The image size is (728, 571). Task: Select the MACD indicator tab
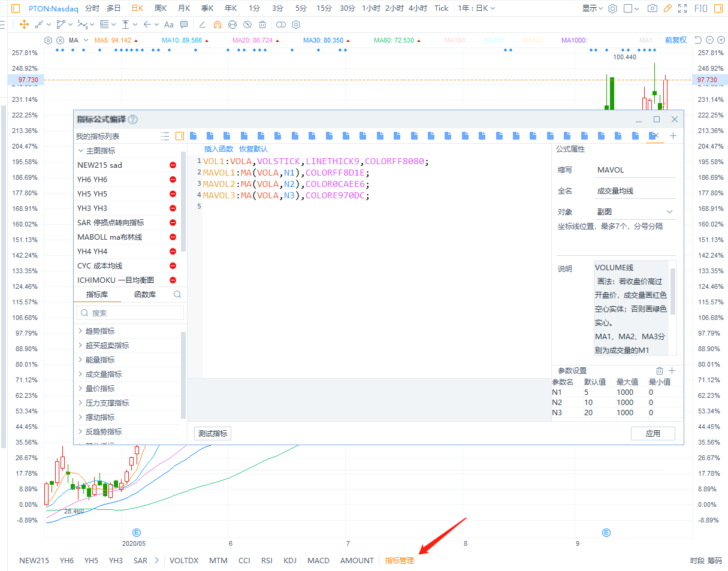point(318,561)
